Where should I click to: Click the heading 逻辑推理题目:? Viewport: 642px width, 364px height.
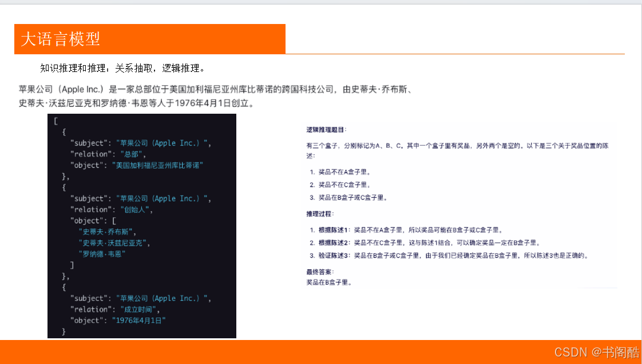(x=326, y=130)
